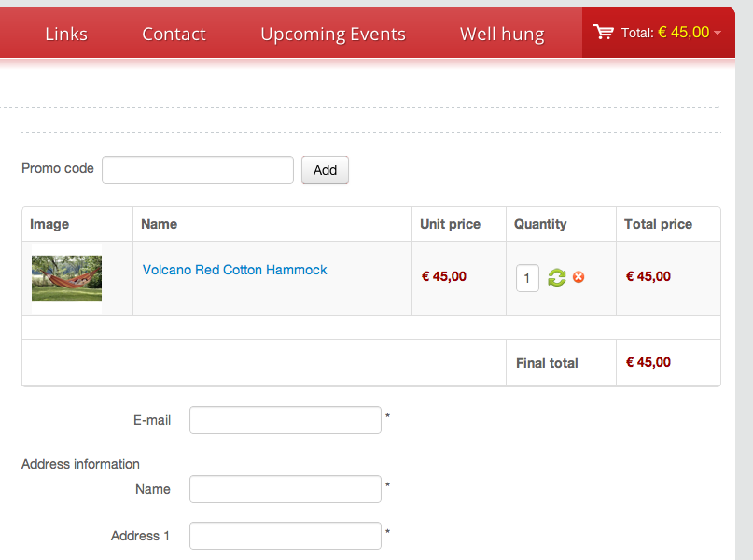
Task: Expand the cart total dropdown arrow
Action: [x=717, y=34]
